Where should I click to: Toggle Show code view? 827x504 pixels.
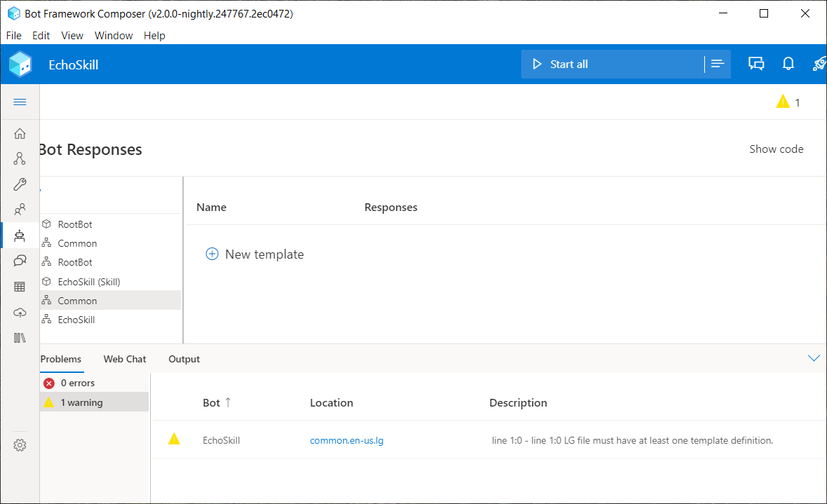pyautogui.click(x=776, y=149)
